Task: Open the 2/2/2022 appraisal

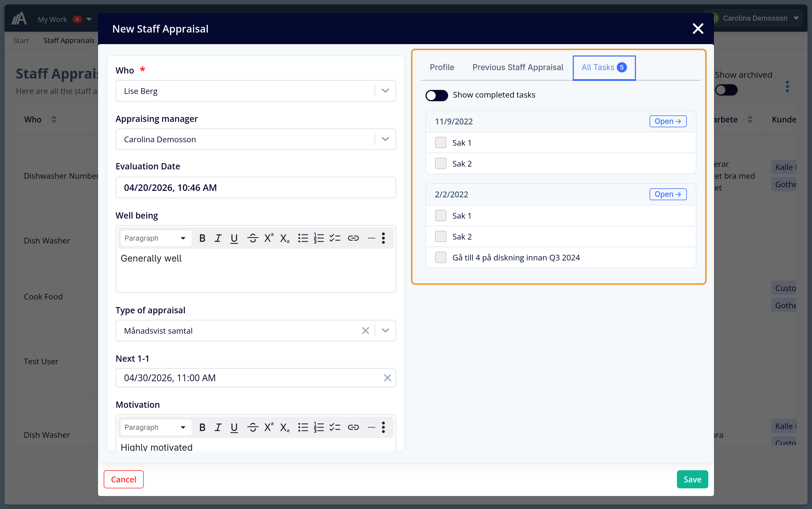Action: 667,194
